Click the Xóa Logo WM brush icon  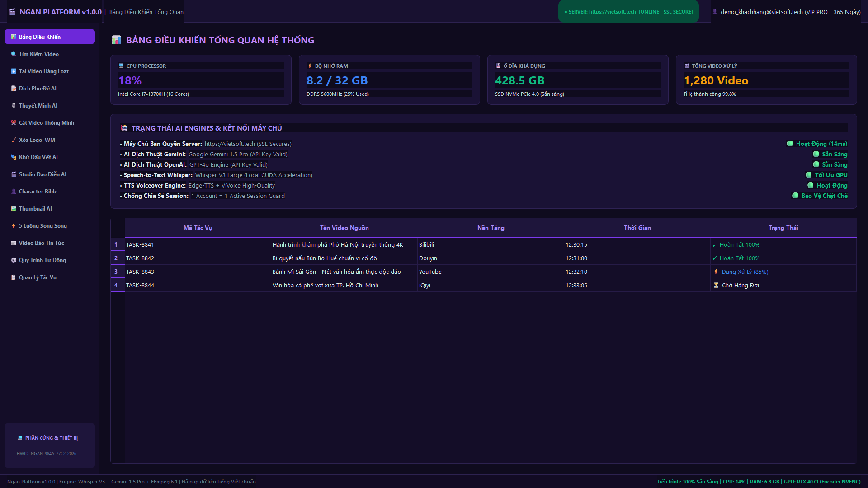14,140
